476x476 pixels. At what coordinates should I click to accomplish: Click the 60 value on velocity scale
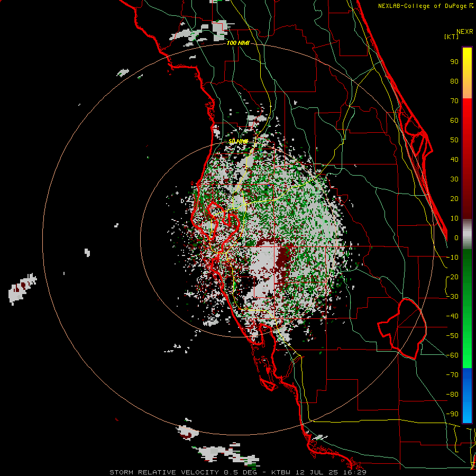click(x=454, y=120)
